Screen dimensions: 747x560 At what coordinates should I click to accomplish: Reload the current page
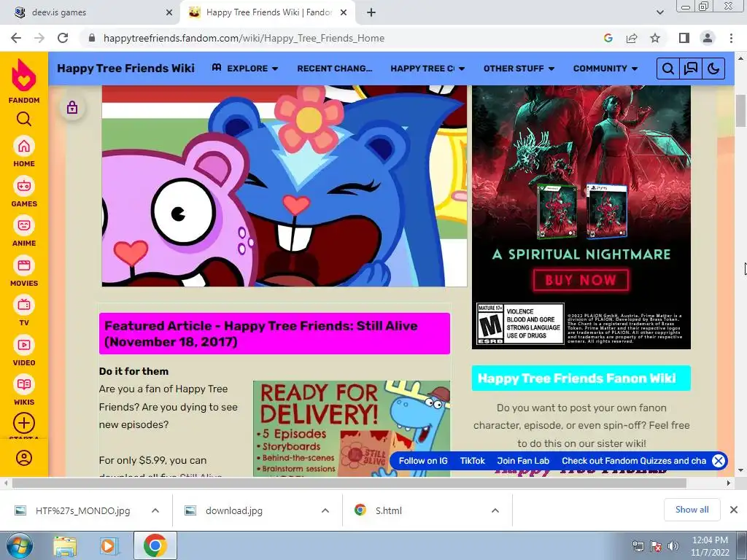[63, 38]
